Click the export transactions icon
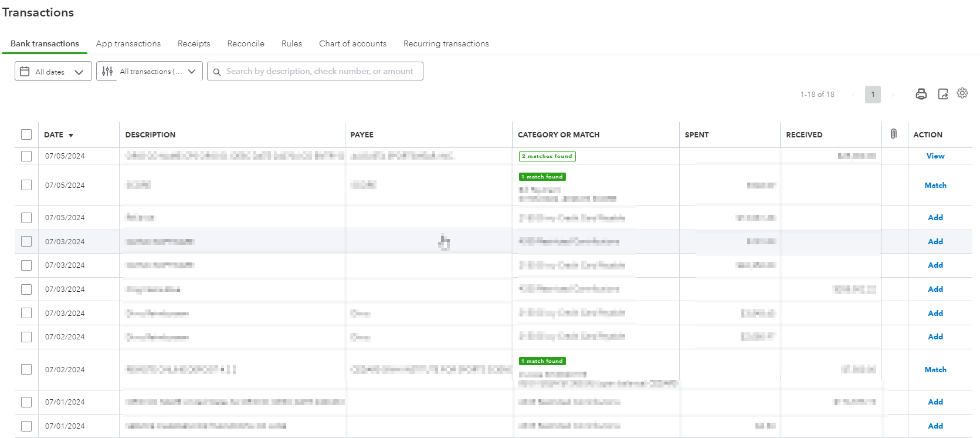Screen dimensions: 980x438 coord(942,94)
